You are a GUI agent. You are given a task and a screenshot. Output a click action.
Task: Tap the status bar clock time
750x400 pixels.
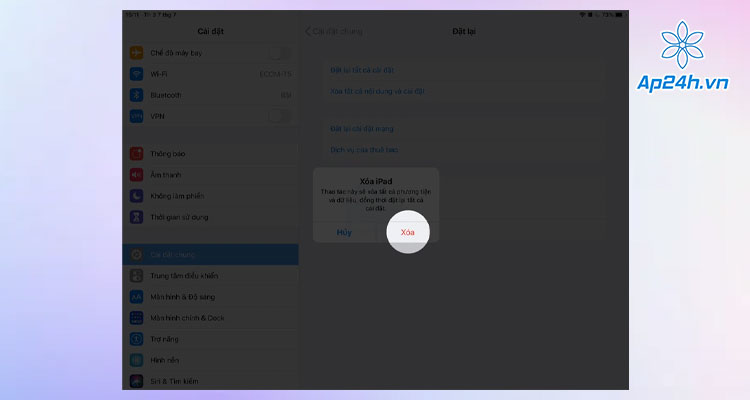pyautogui.click(x=132, y=15)
